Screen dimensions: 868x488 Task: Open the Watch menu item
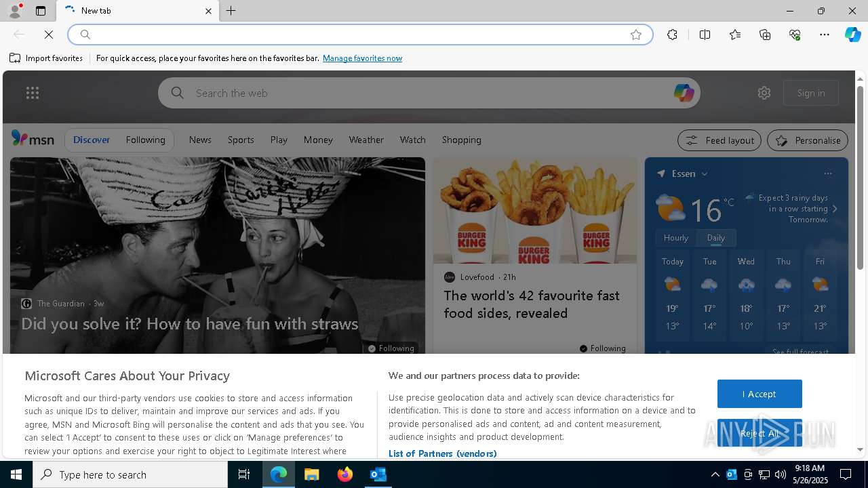(413, 140)
